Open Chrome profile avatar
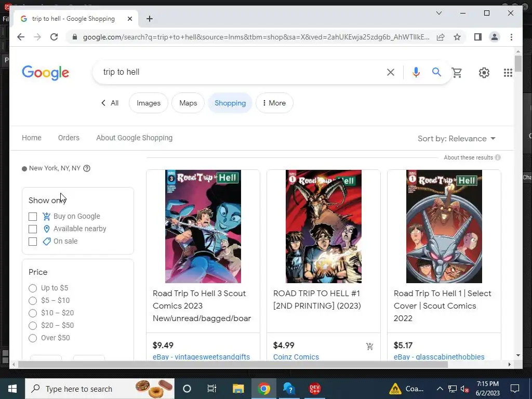 pos(495,37)
